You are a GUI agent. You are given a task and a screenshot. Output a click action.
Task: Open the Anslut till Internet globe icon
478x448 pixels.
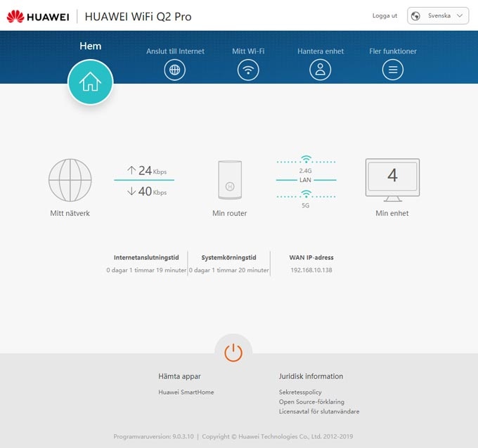click(x=174, y=70)
